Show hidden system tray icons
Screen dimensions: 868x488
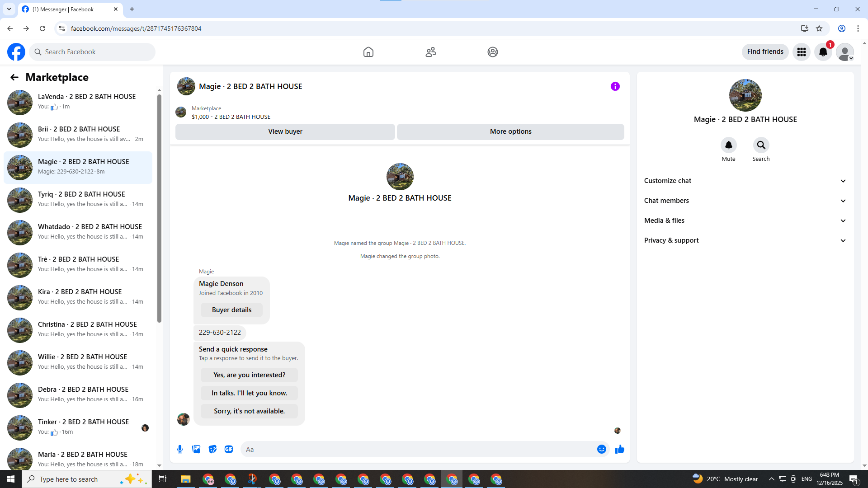pyautogui.click(x=772, y=479)
